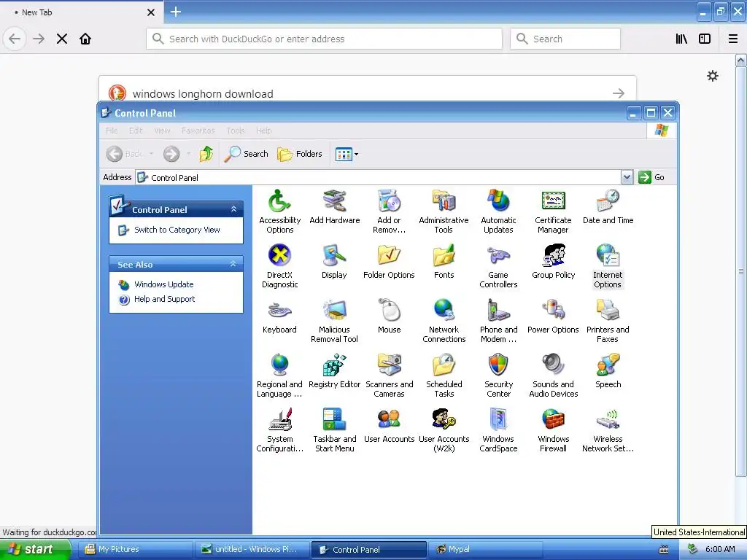Open the browser hamburger menu
The height and width of the screenshot is (560, 747).
732,39
